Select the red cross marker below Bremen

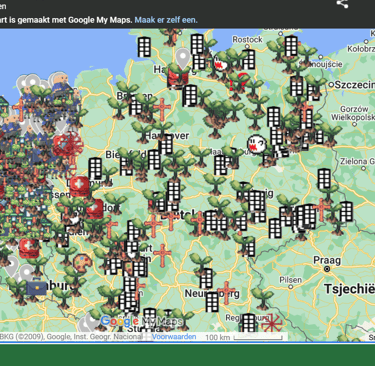(162, 109)
